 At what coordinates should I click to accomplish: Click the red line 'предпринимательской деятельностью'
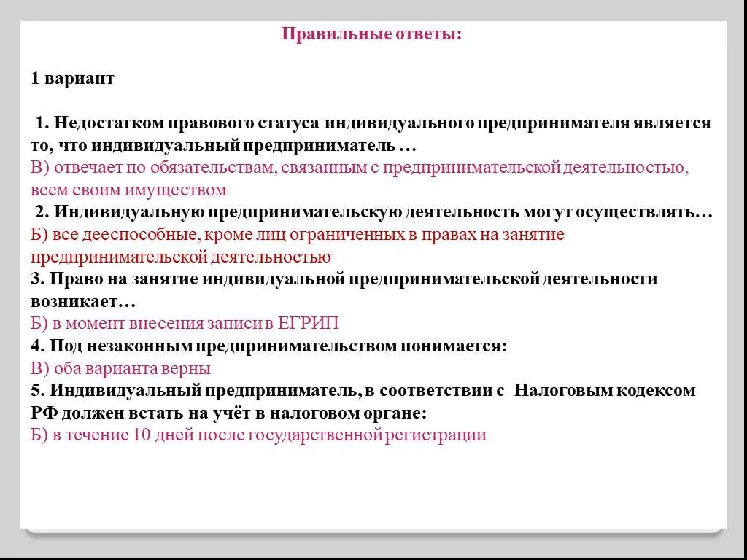[181, 257]
